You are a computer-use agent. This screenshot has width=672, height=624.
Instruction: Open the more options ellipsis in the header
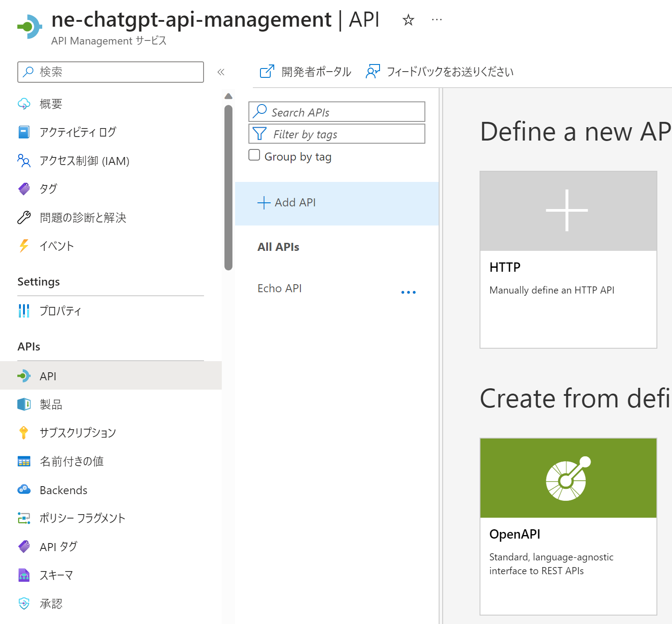click(436, 20)
